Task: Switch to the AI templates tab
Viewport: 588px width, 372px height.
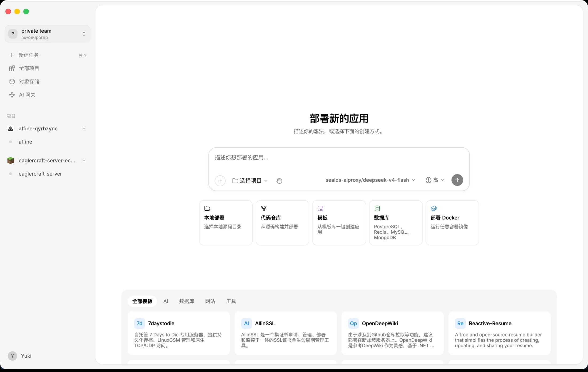Action: pos(166,301)
